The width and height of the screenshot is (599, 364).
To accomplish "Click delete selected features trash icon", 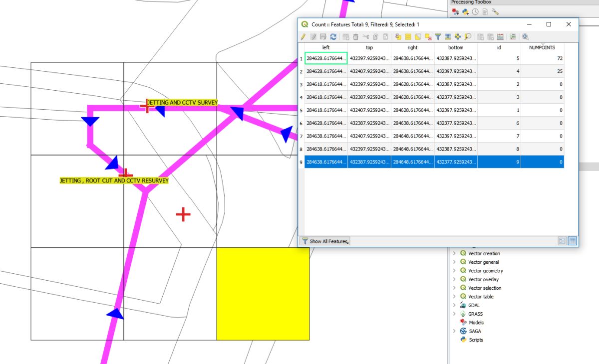I will tap(355, 36).
